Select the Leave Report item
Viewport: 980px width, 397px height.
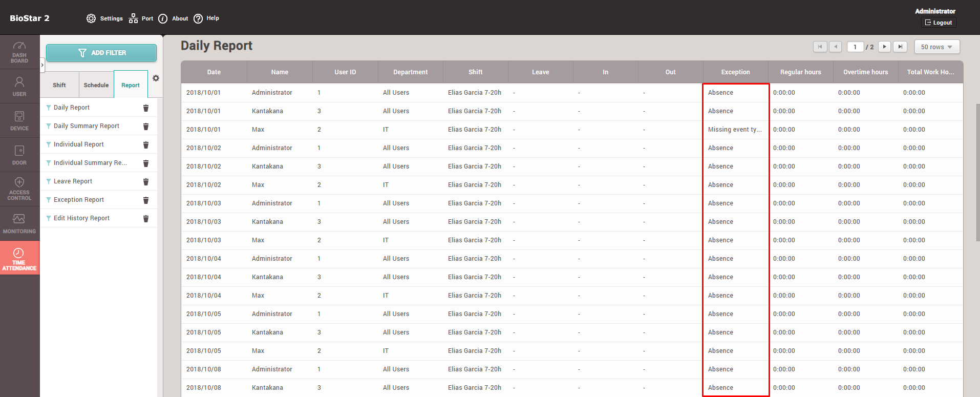[x=73, y=181]
